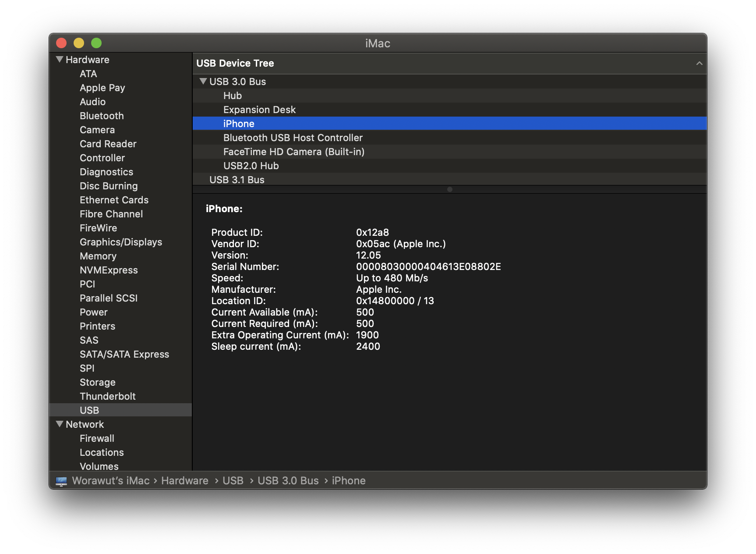The height and width of the screenshot is (554, 756).
Task: View Printers hardware entry
Action: (x=97, y=326)
